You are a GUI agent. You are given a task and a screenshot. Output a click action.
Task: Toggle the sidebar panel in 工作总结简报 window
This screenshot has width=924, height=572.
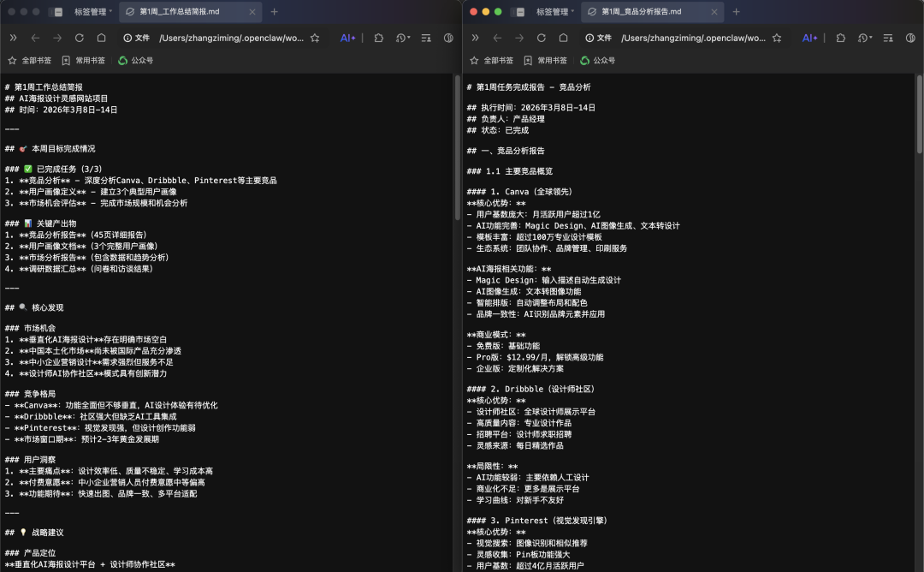pyautogui.click(x=57, y=12)
